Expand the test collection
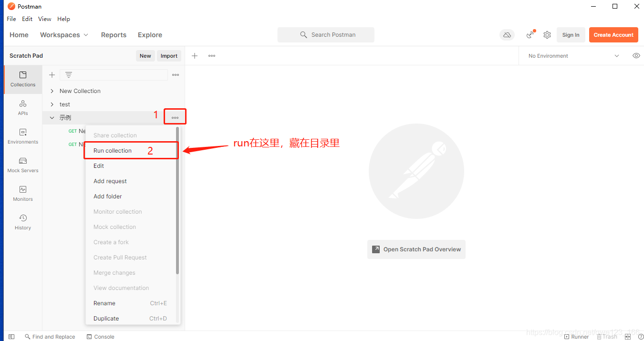Screen dimensions: 644x341 52,104
